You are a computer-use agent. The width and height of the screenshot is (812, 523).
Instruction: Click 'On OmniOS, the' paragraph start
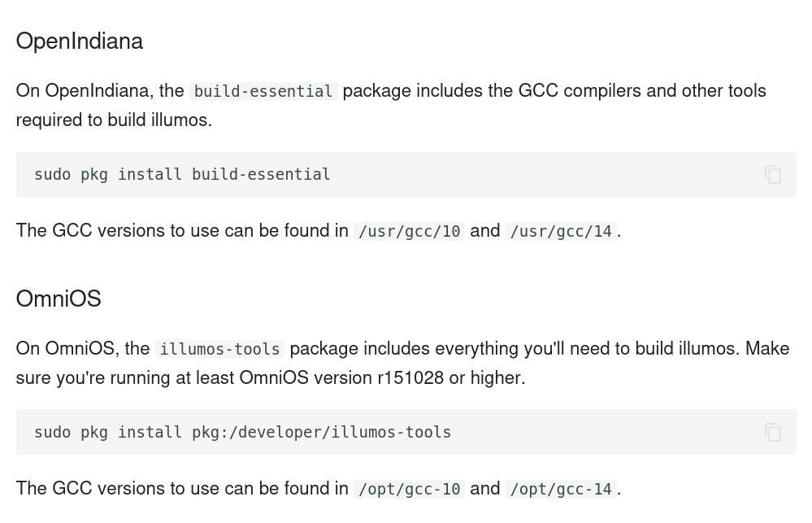(x=83, y=349)
